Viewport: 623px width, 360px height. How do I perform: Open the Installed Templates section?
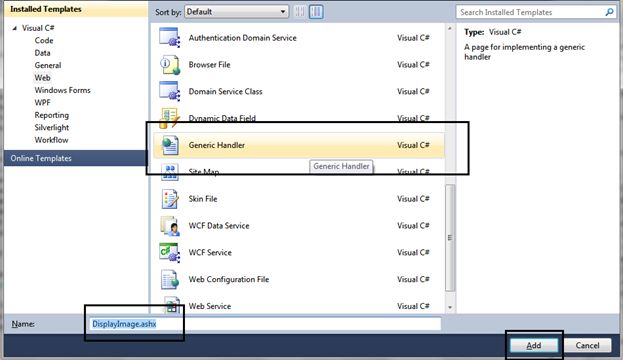[x=75, y=9]
